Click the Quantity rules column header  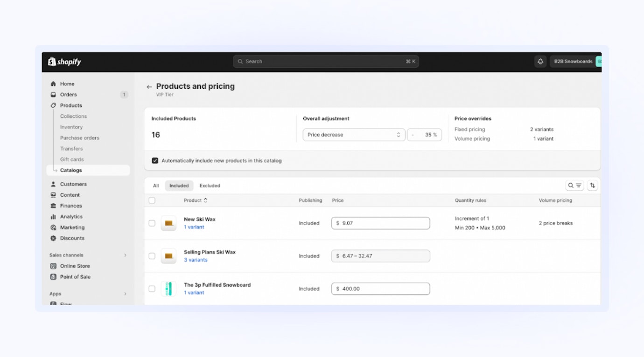pos(470,200)
